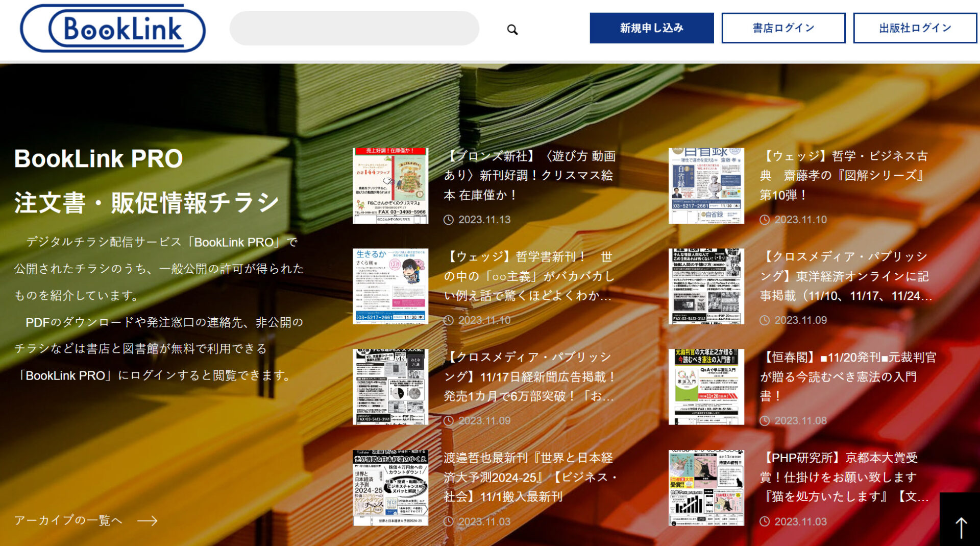Click the search input field
Image resolution: width=980 pixels, height=546 pixels.
click(x=354, y=29)
